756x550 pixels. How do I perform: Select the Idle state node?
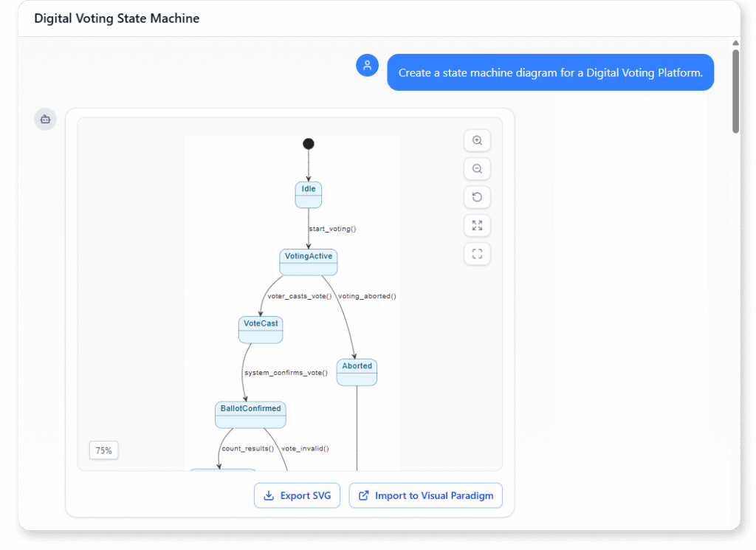[x=309, y=194]
